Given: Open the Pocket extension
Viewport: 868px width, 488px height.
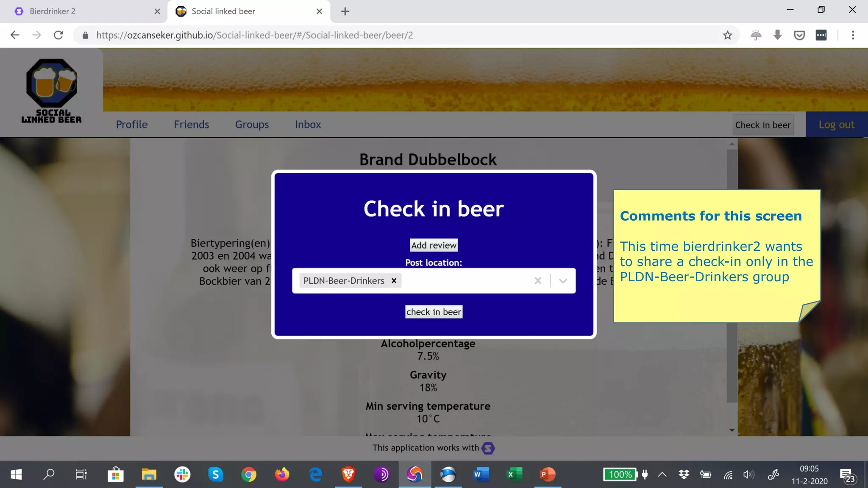Looking at the screenshot, I should click(799, 35).
